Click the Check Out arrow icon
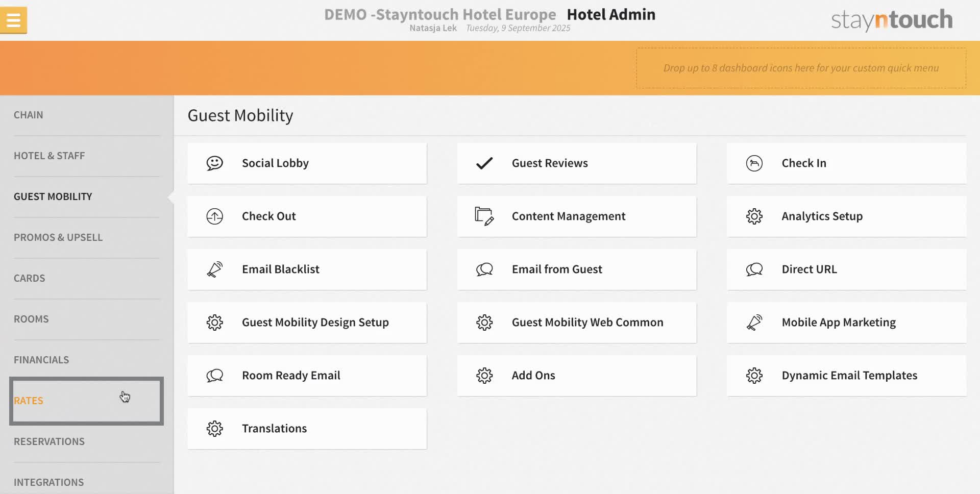 (x=214, y=216)
